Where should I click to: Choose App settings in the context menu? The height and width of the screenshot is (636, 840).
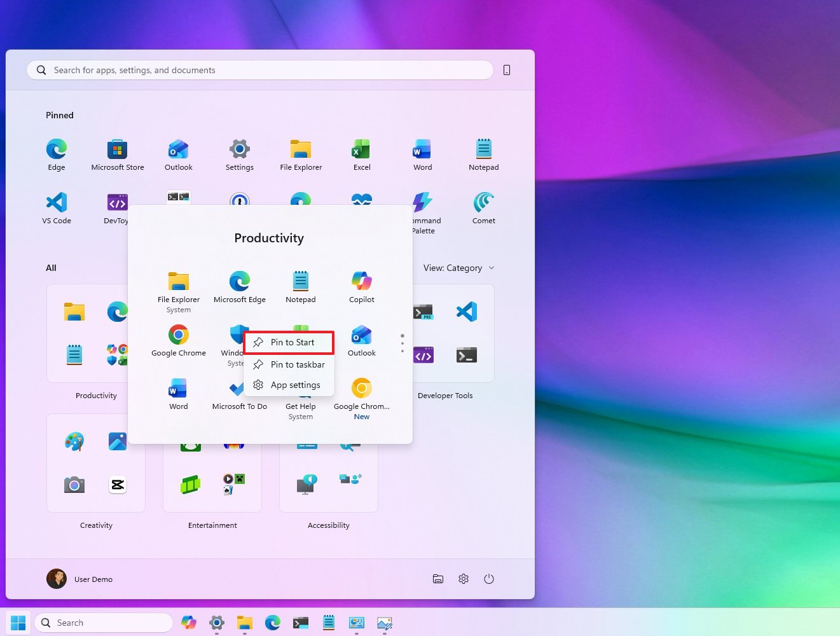coord(289,385)
